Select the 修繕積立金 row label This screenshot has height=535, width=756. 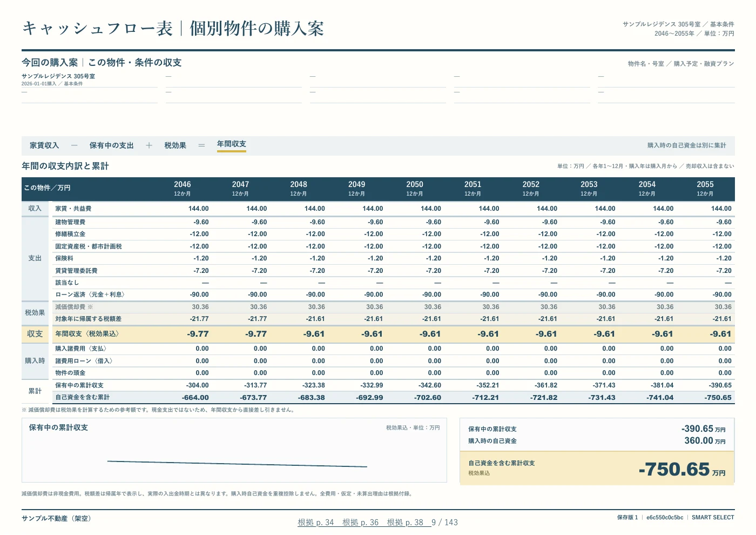coord(70,234)
